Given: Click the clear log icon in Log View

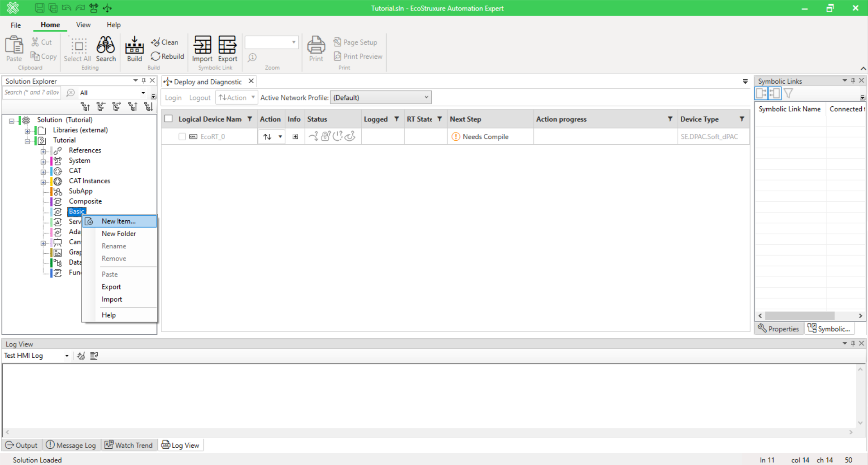Looking at the screenshot, I should pos(81,356).
